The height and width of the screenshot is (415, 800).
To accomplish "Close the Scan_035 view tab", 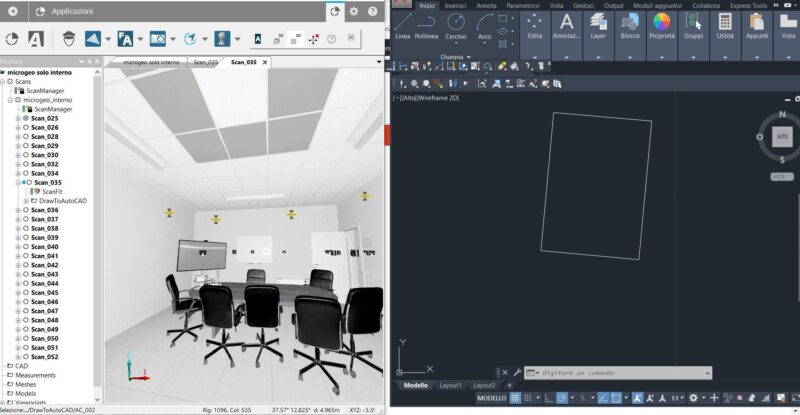I will tap(265, 62).
